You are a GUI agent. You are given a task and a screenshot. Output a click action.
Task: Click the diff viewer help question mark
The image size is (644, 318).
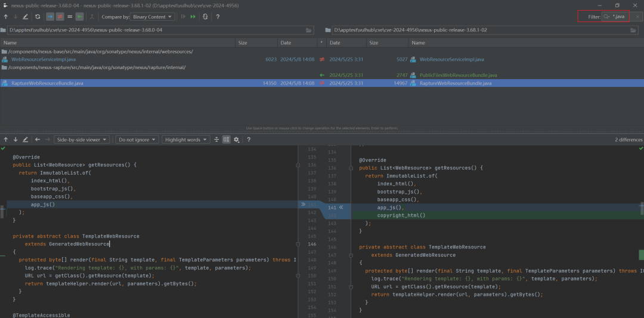249,139
